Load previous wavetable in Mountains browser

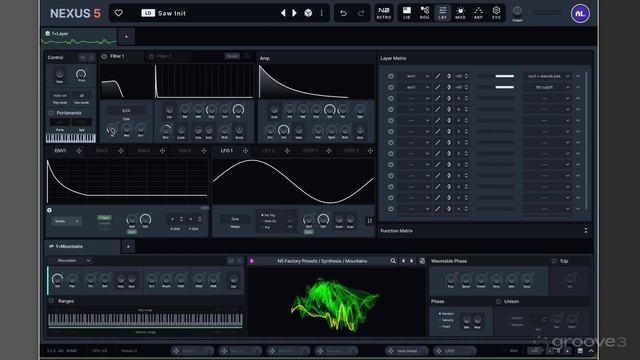click(403, 261)
